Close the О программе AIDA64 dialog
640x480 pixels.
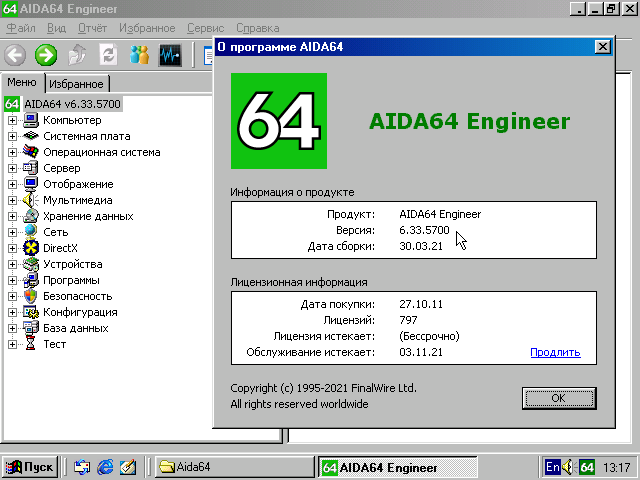(602, 46)
